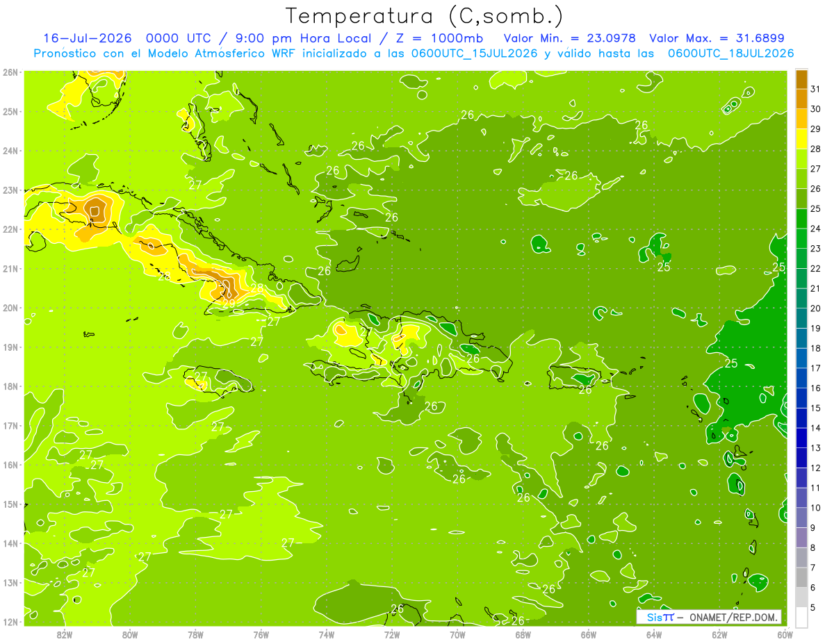
Task: Click the legend label '20'
Action: tap(816, 308)
